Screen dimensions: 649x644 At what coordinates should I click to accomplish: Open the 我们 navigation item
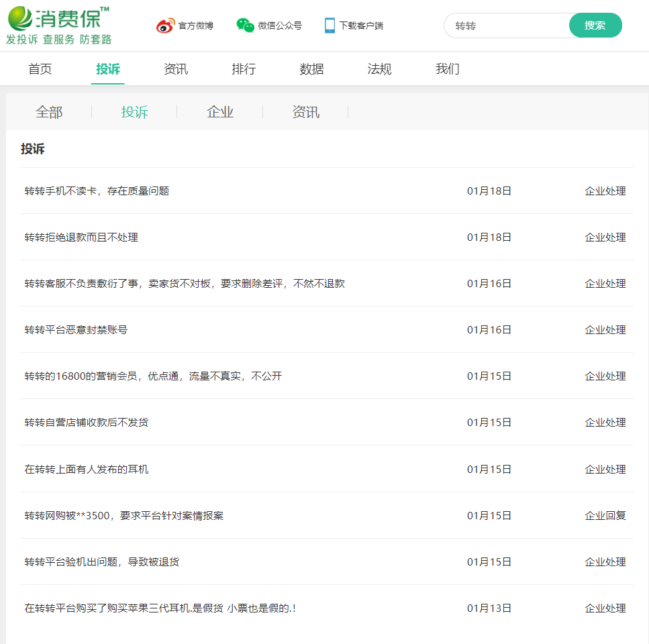[x=448, y=68]
